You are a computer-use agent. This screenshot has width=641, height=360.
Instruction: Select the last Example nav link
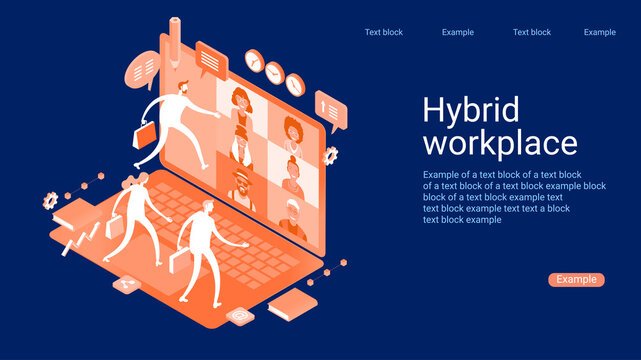(599, 32)
